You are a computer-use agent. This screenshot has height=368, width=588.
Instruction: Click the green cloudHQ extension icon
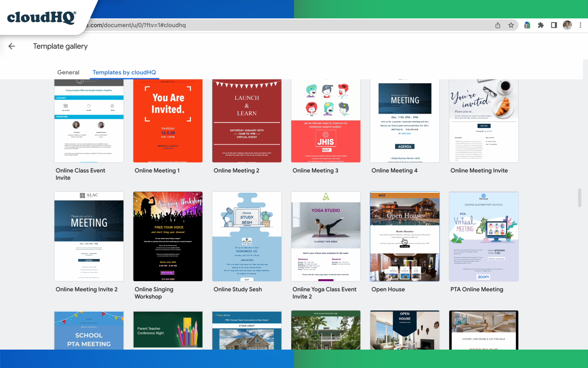(527, 25)
